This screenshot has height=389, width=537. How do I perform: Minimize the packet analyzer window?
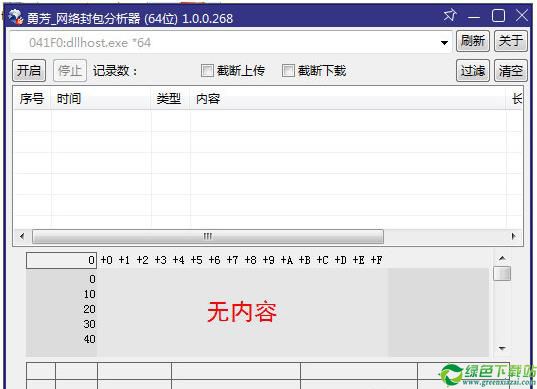pos(474,16)
